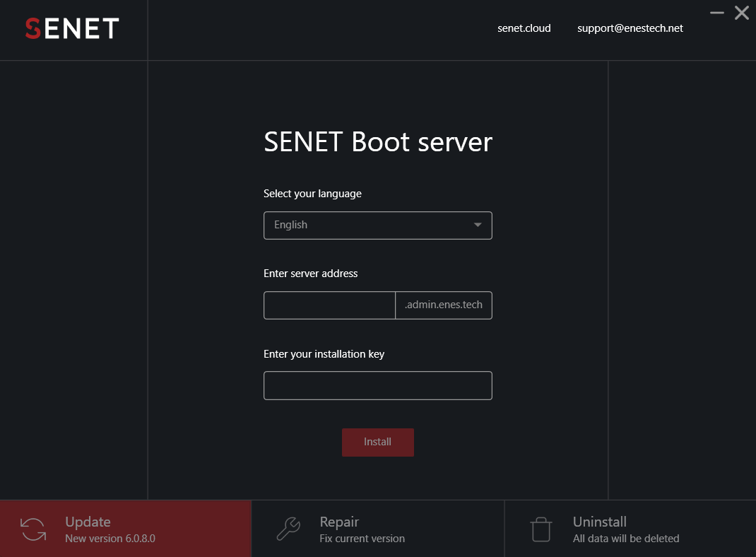Minimize the installer window
Viewport: 756px width, 557px height.
click(716, 12)
